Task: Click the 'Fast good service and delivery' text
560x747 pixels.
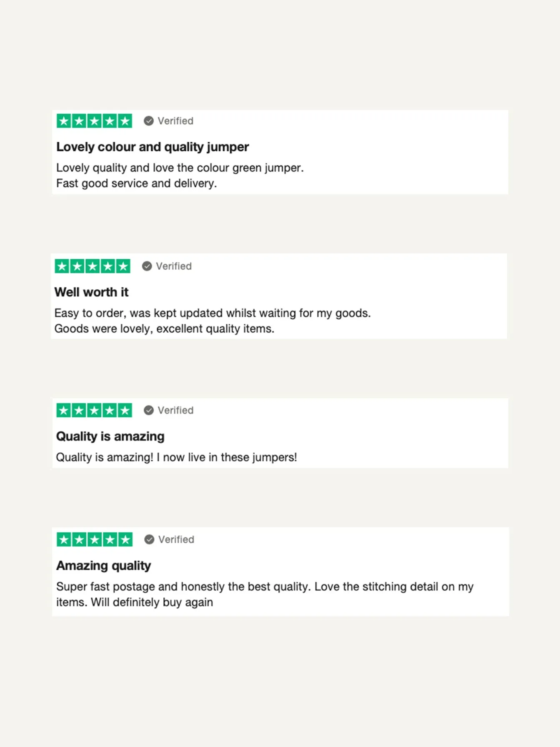Action: pos(137,183)
